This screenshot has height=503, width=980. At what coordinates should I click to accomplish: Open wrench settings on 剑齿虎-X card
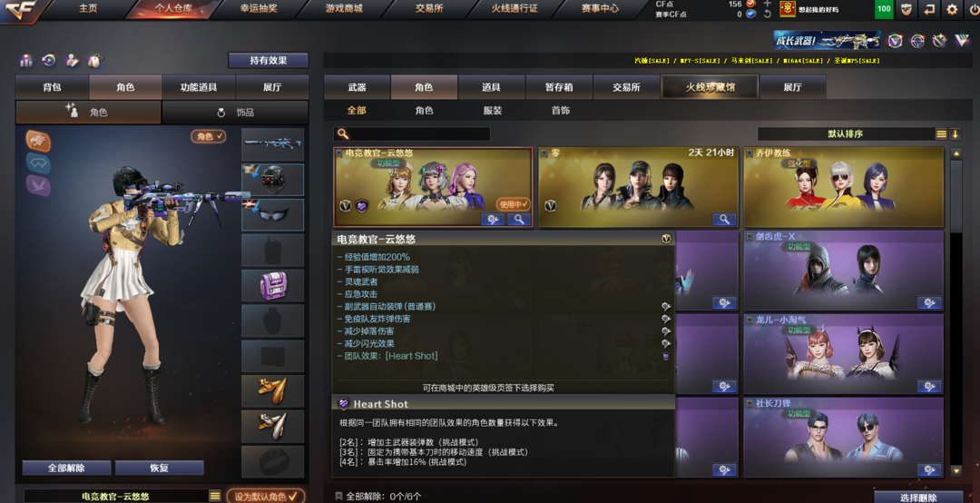coord(929,303)
